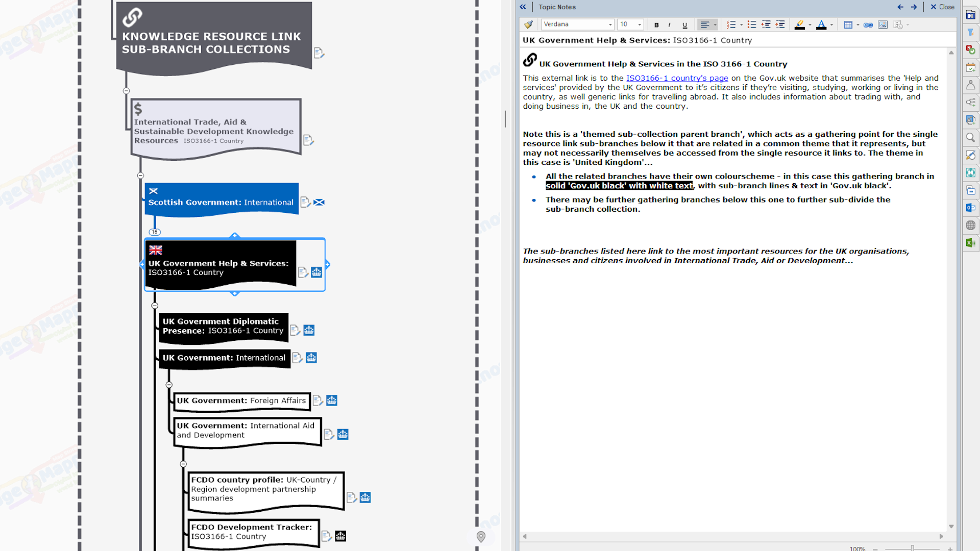Viewport: 980px width, 551px height.
Task: Click the insert table icon
Action: [848, 24]
